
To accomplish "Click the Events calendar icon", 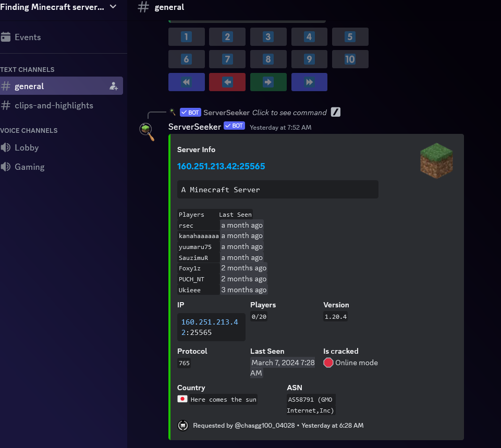I will click(x=6, y=37).
